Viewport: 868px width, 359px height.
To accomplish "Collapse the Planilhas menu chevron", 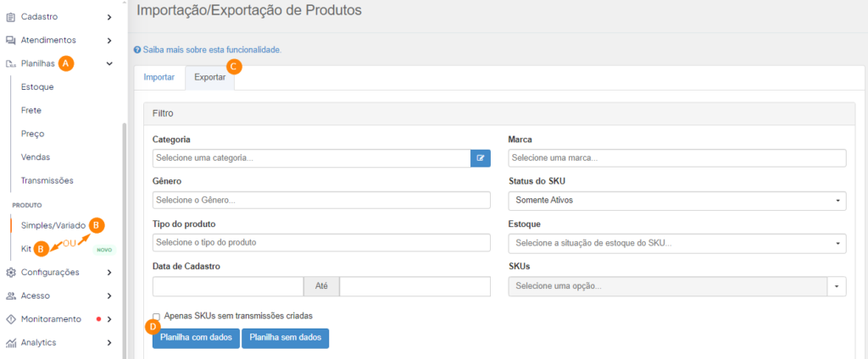I will (x=109, y=64).
